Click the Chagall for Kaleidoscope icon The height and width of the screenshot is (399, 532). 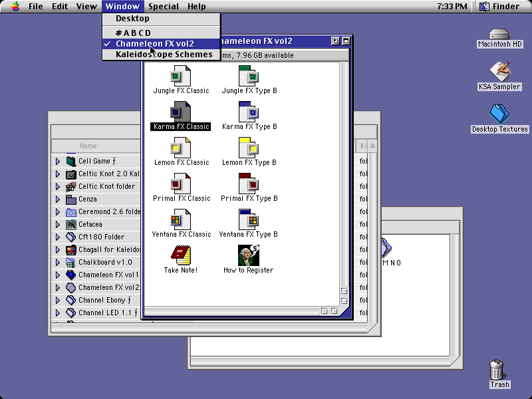70,250
